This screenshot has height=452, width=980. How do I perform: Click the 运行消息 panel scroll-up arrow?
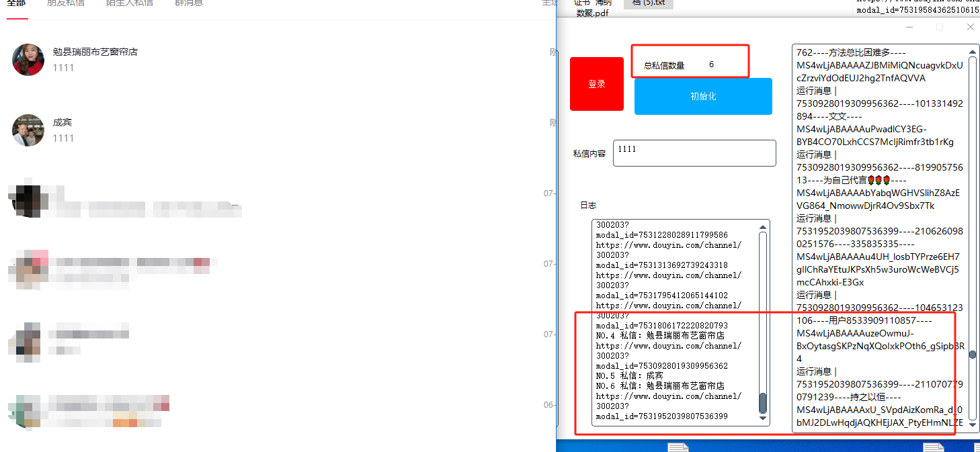coord(973,52)
